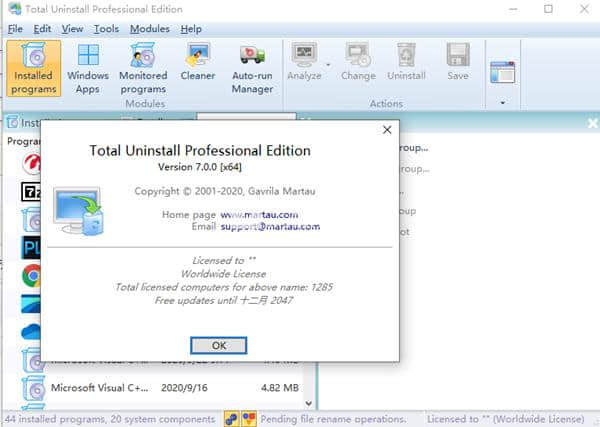Click the Analyze toolbar button

coord(304,62)
